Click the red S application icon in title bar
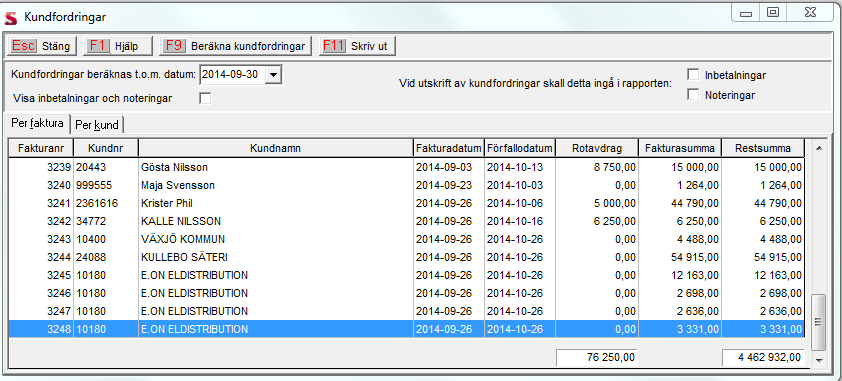 coord(11,18)
